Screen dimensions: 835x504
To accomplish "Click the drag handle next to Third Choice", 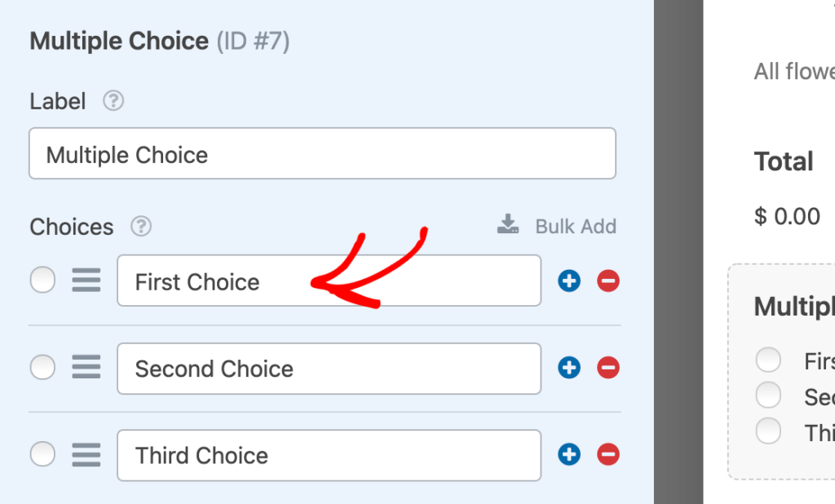I will tap(86, 454).
